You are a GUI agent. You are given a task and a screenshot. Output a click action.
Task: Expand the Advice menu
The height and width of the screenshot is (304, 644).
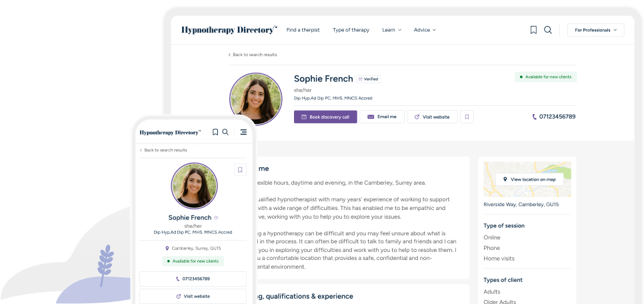coord(425,30)
